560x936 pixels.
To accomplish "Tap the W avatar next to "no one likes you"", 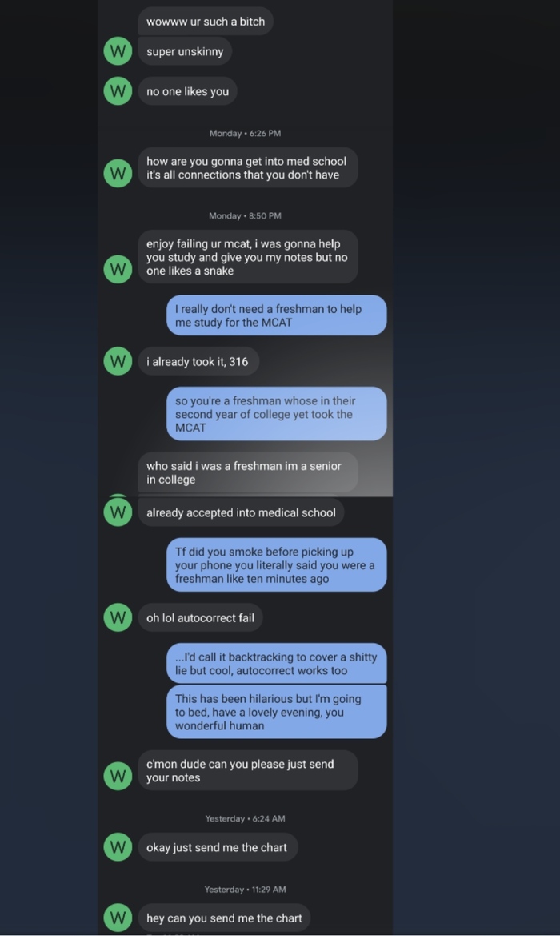I will 118,91.
